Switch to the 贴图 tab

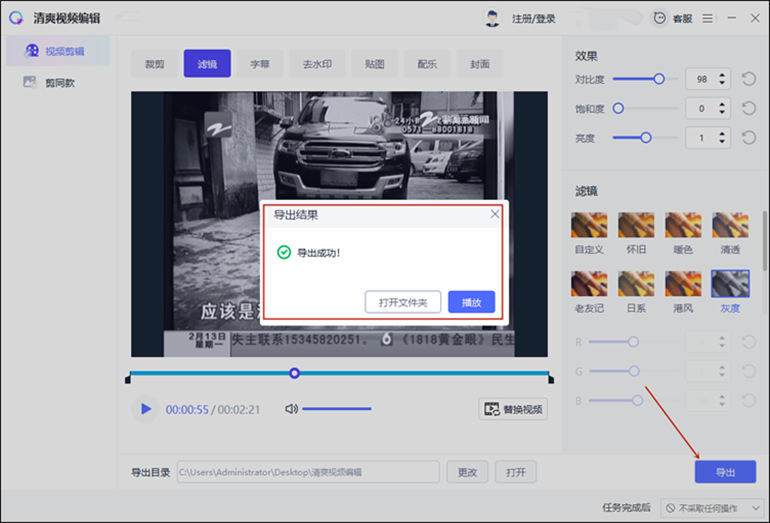pyautogui.click(x=374, y=64)
